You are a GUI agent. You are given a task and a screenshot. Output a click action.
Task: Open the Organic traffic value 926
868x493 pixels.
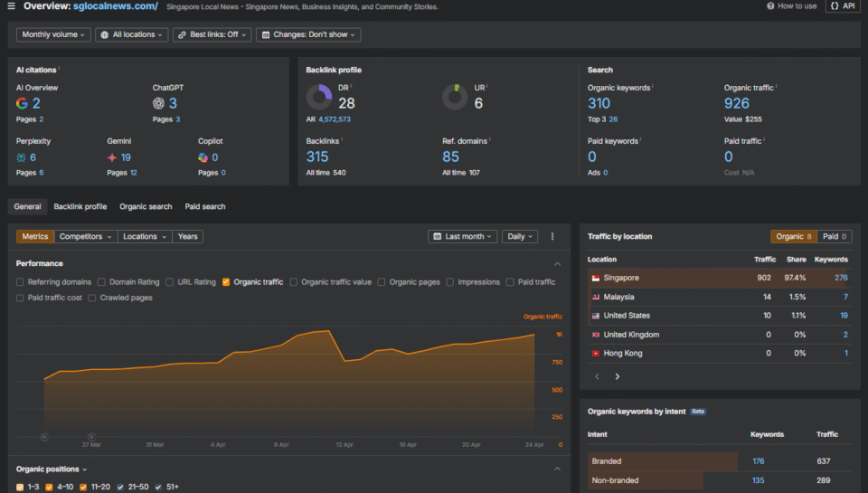[736, 103]
